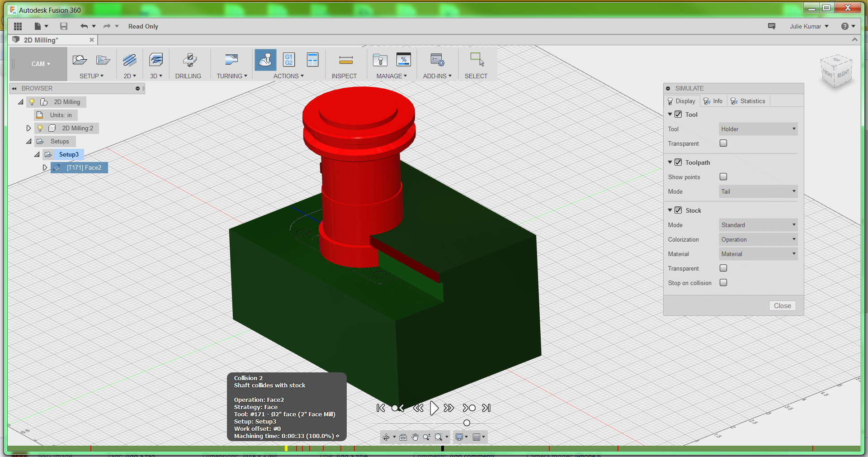Open the Material dropdown
The width and height of the screenshot is (868, 457).
coord(758,254)
